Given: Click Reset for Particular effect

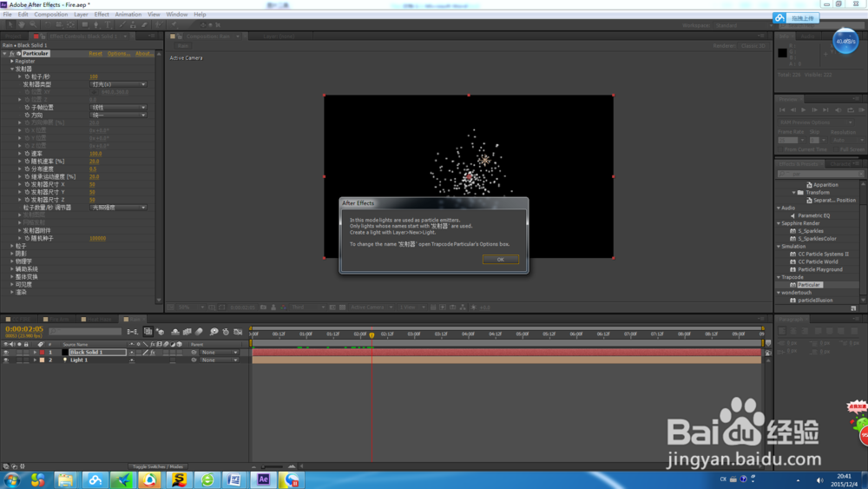Looking at the screenshot, I should click(x=95, y=54).
